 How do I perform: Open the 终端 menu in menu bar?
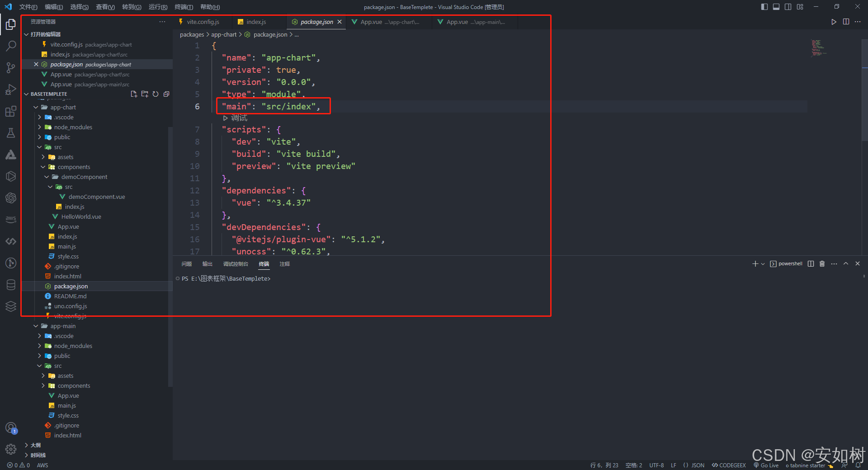(x=183, y=7)
